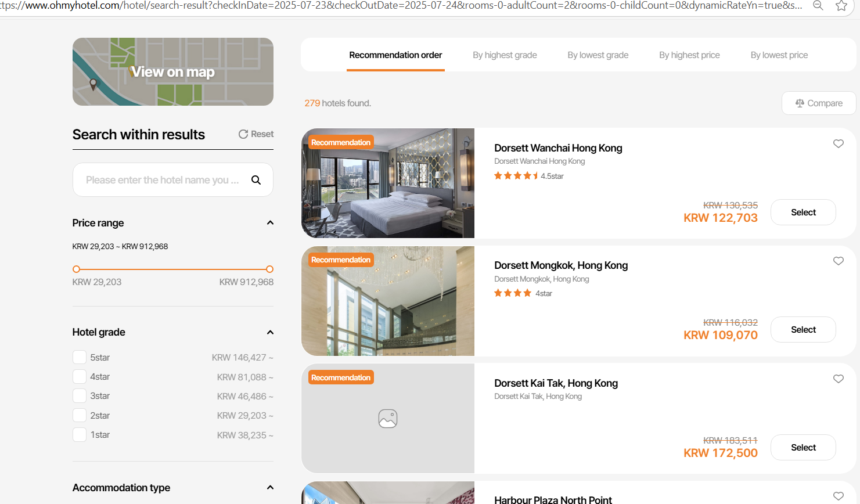The image size is (860, 504).
Task: Click the Recommendation badge on Dorsett Kai Tak
Action: coord(341,377)
